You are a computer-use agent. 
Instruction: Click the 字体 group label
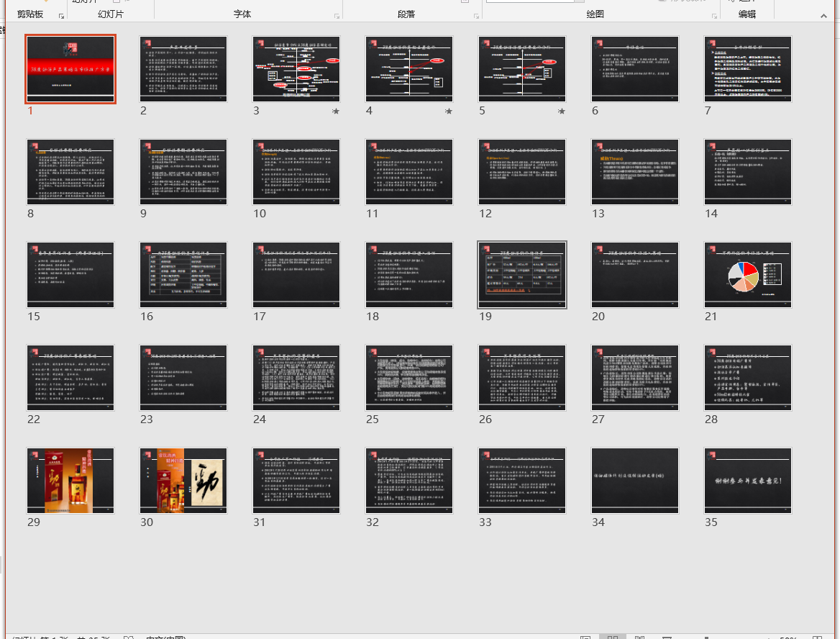(242, 14)
